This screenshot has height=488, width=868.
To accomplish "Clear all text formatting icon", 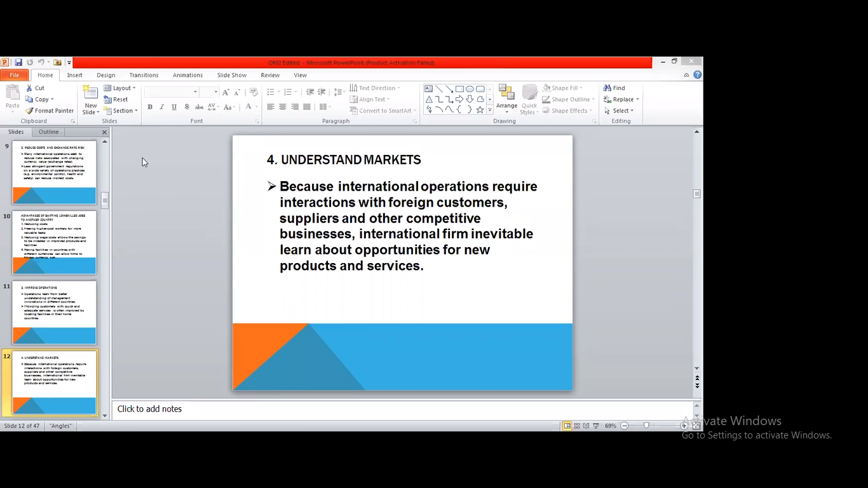I will [254, 92].
